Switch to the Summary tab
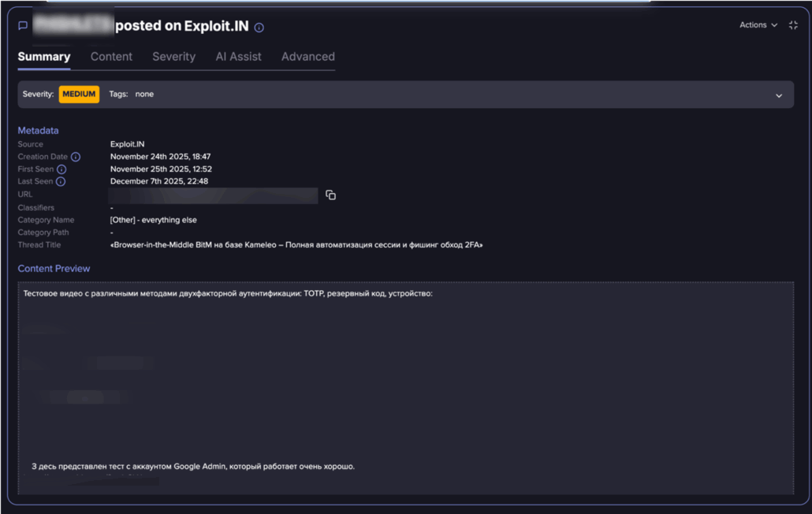The height and width of the screenshot is (514, 812). coord(44,57)
